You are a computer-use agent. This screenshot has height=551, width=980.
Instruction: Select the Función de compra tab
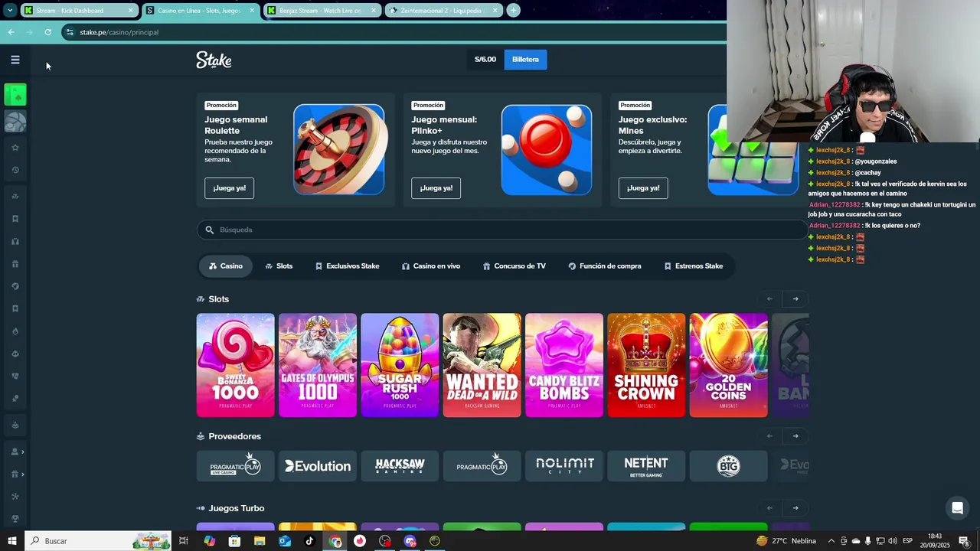point(605,266)
